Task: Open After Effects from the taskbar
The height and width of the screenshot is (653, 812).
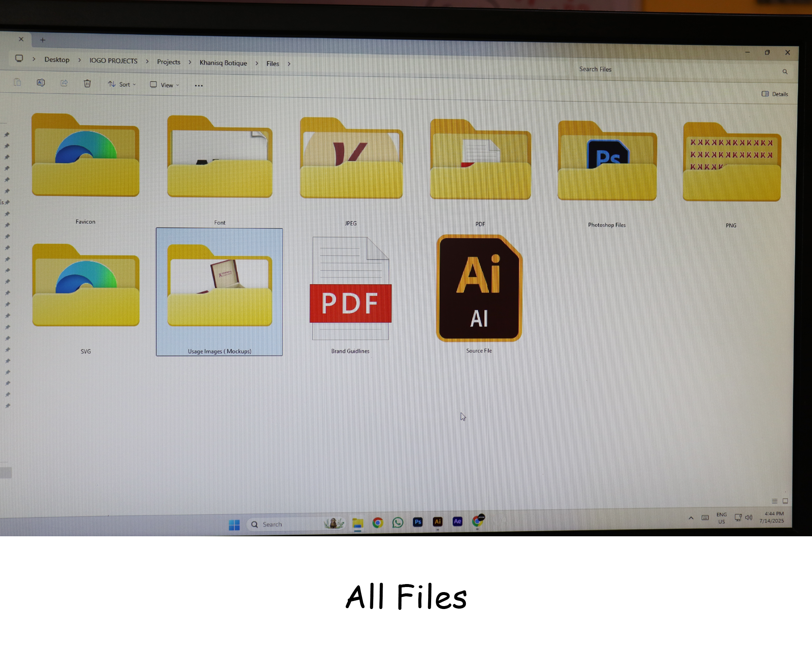Action: [x=457, y=521]
